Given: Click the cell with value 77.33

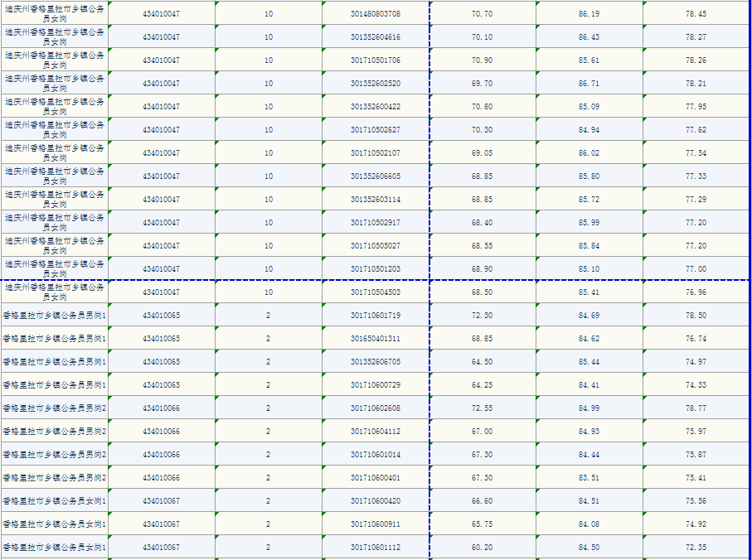Looking at the screenshot, I should pos(696,176).
